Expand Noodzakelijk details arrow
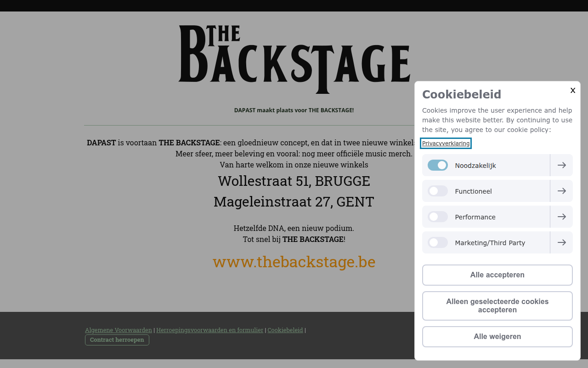This screenshot has height=368, width=588. [x=561, y=165]
